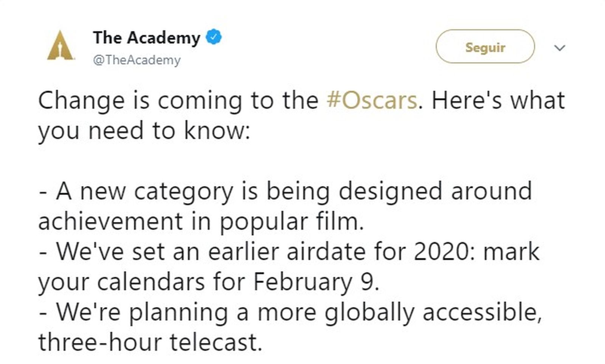
Task: Expand the tweet options chevron
Action: click(559, 48)
